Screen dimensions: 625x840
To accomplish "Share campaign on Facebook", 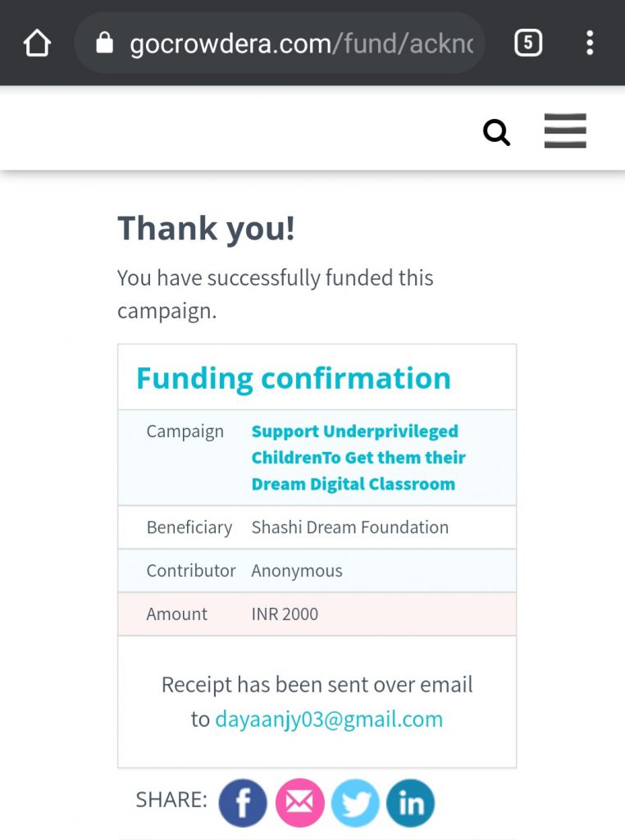I will [243, 802].
